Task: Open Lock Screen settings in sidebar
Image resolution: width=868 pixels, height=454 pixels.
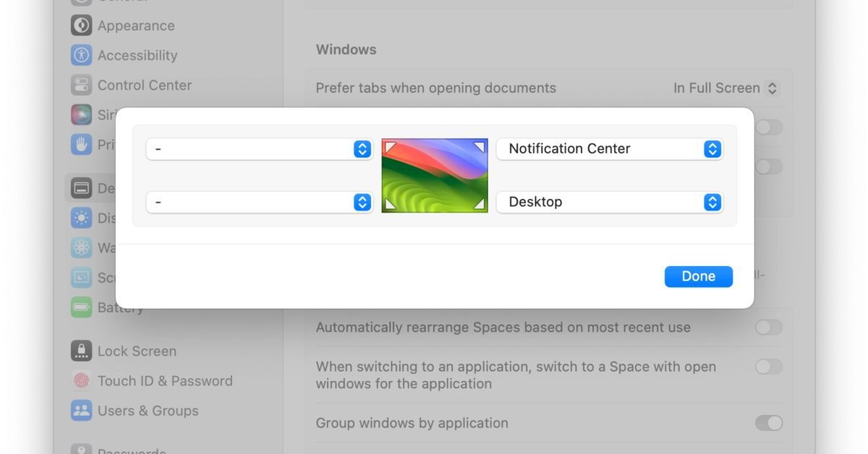Action: tap(124, 351)
